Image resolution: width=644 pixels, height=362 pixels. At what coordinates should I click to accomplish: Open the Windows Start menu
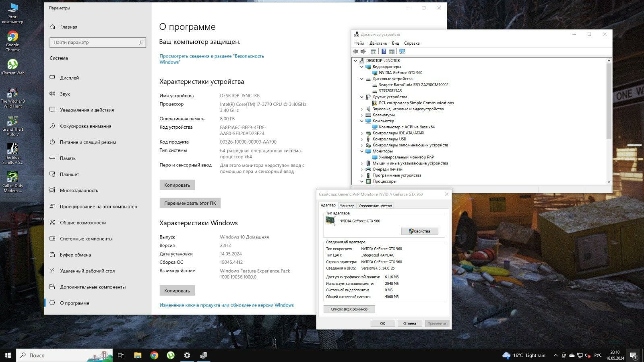pos(8,355)
